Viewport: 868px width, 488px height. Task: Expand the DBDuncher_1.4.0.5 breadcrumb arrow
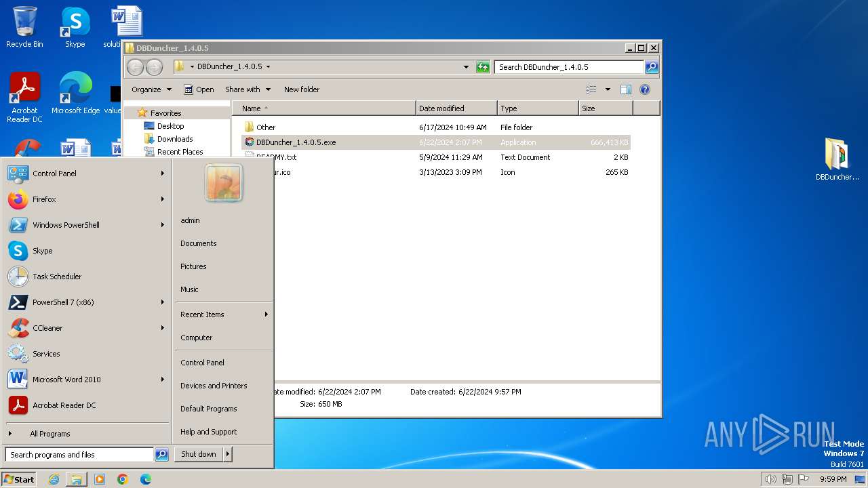tap(269, 67)
